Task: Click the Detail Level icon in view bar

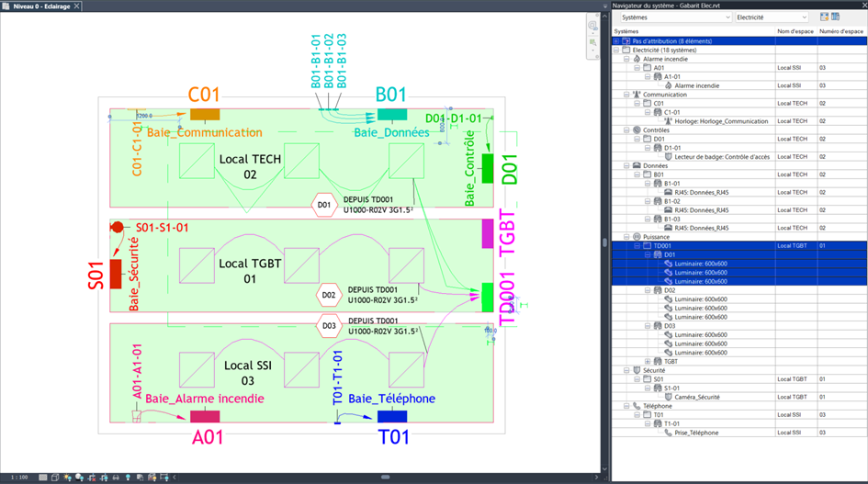Action: (43, 478)
